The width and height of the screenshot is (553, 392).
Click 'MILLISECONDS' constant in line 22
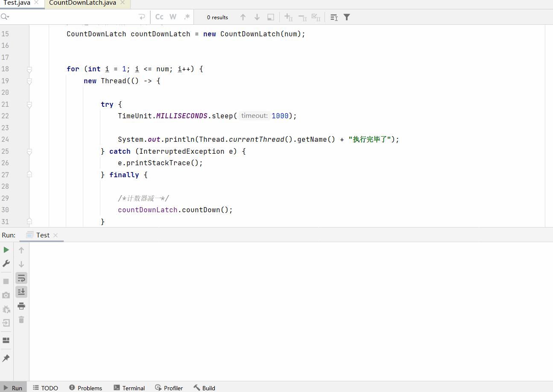pyautogui.click(x=181, y=116)
